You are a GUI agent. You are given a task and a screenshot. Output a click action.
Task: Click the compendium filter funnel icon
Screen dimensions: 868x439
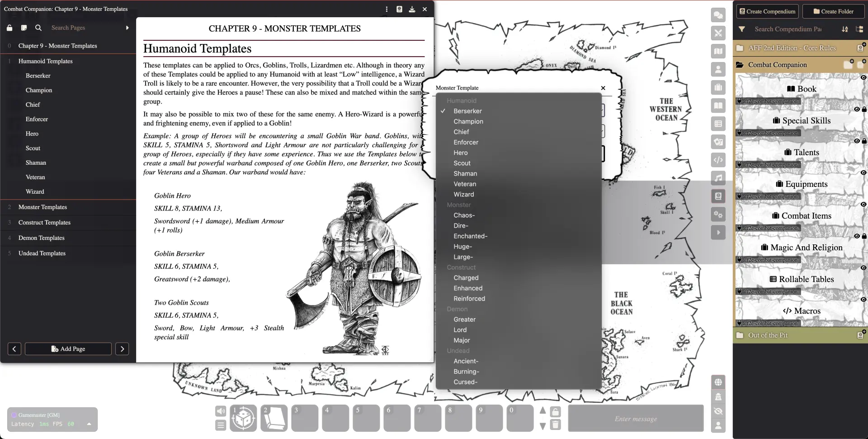tap(742, 29)
